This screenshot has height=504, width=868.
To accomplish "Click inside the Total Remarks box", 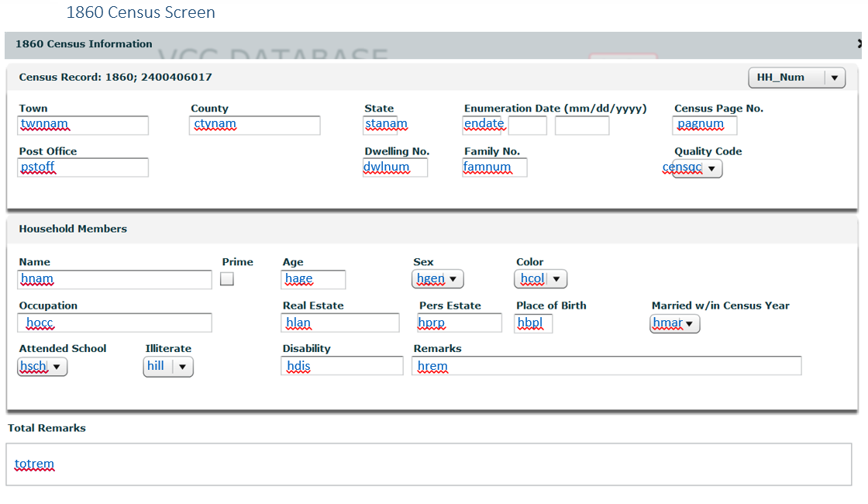I will [x=429, y=464].
